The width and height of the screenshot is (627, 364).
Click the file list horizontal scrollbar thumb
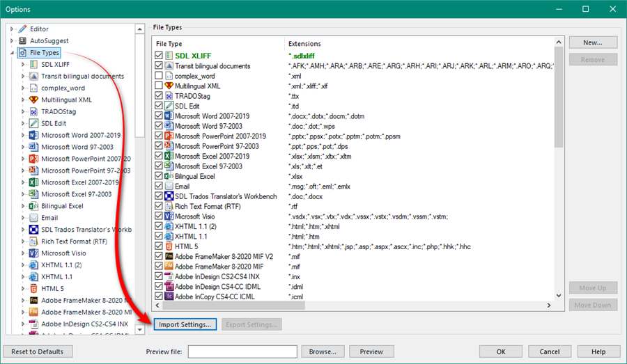coord(234,306)
